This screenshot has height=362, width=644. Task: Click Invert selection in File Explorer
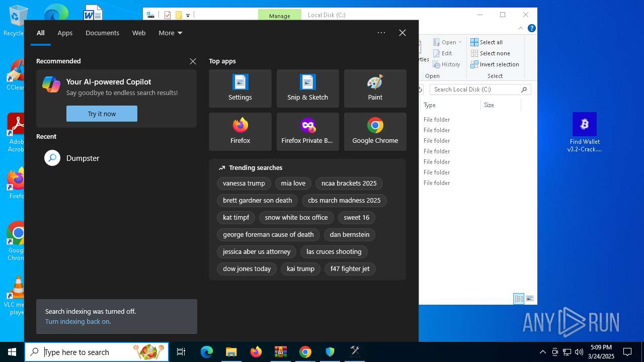pos(495,64)
